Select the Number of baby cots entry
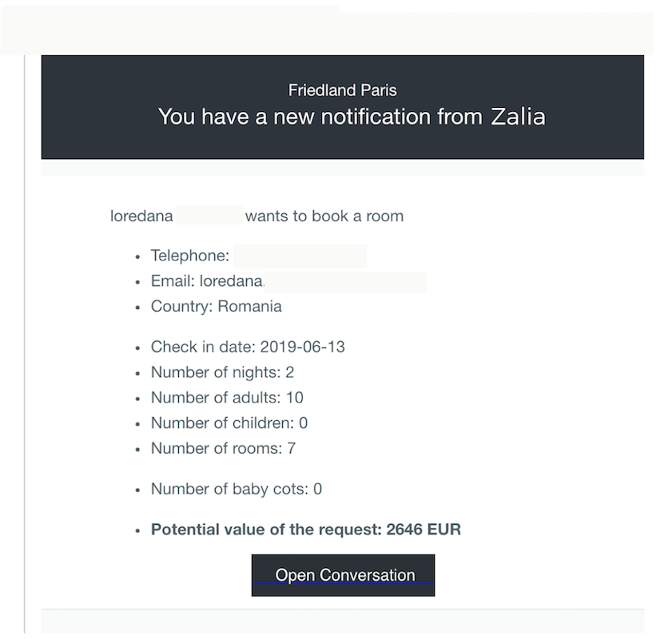 click(236, 489)
